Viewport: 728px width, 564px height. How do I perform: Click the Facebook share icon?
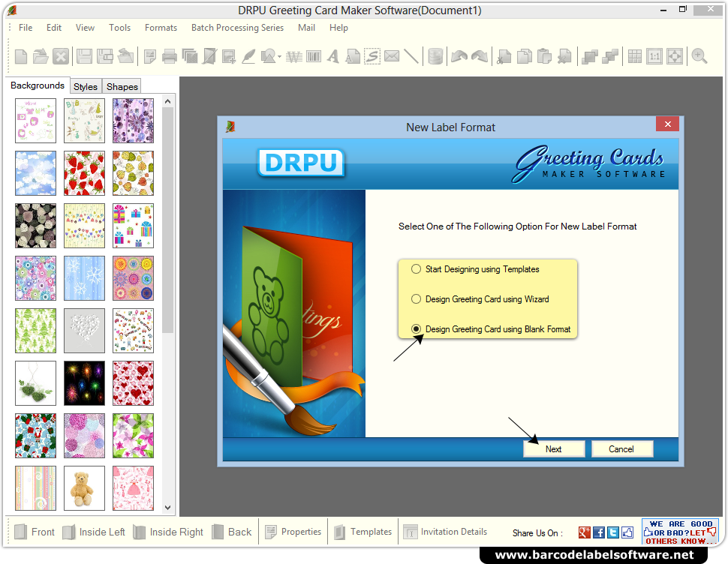[x=599, y=532]
